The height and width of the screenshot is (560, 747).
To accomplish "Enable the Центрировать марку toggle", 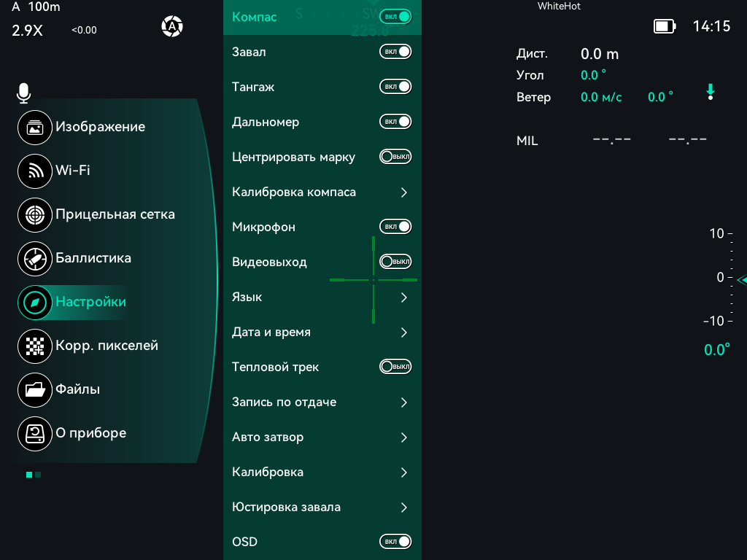I will point(395,157).
